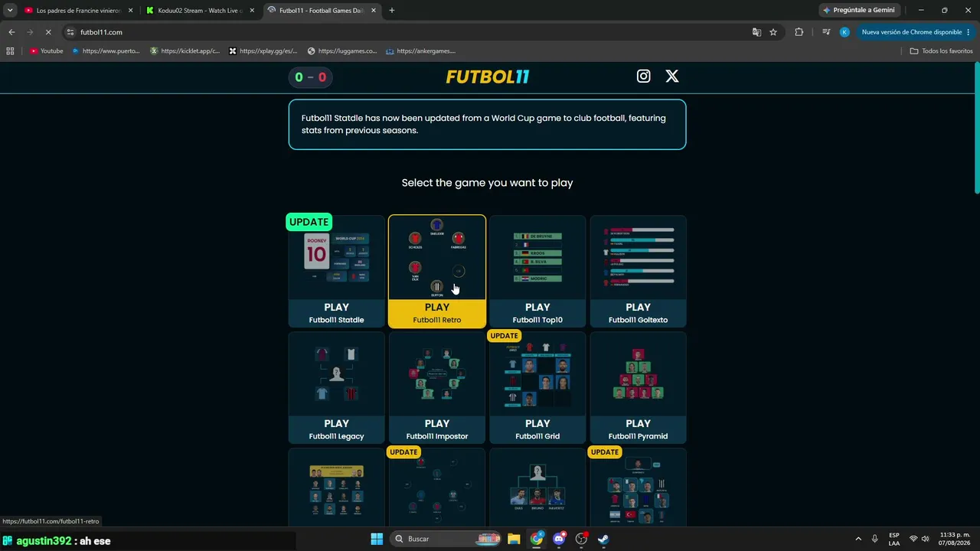Bookmark this page with the star icon

tap(773, 32)
